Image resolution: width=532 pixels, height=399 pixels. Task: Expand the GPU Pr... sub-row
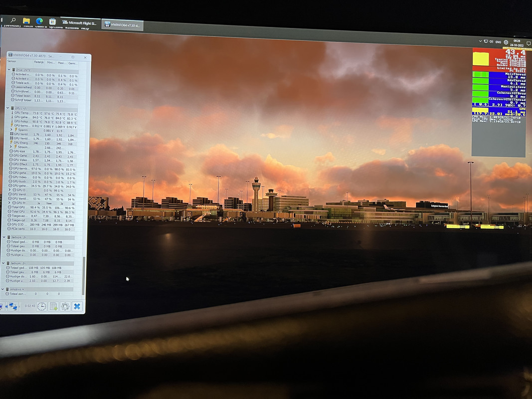pyautogui.click(x=9, y=203)
